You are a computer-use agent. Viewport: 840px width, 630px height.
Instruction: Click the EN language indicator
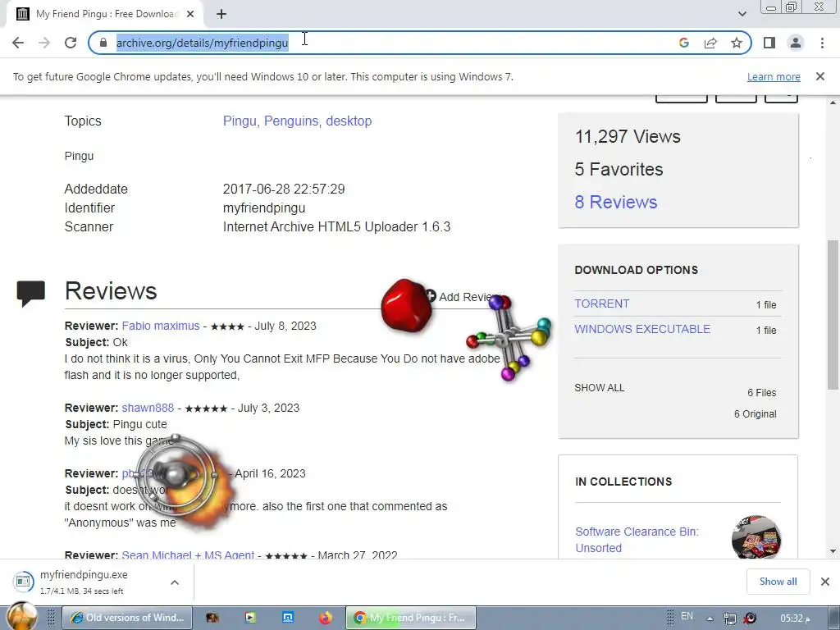coord(687,617)
